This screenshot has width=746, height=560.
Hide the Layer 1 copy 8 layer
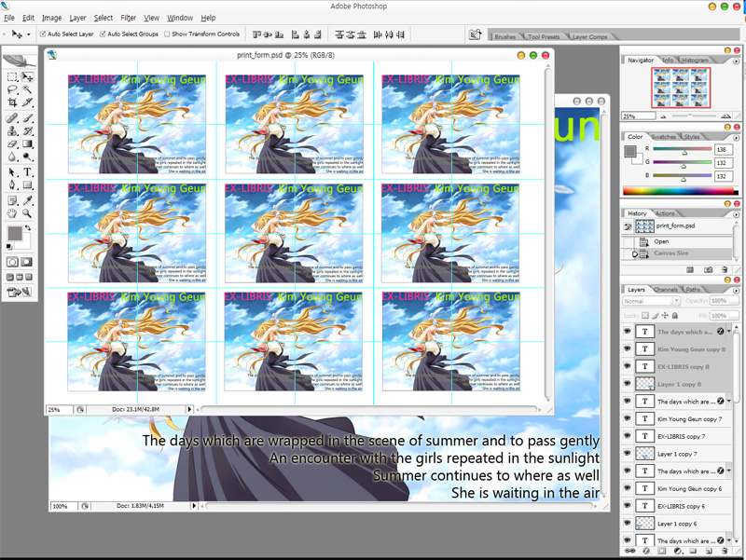(627, 384)
